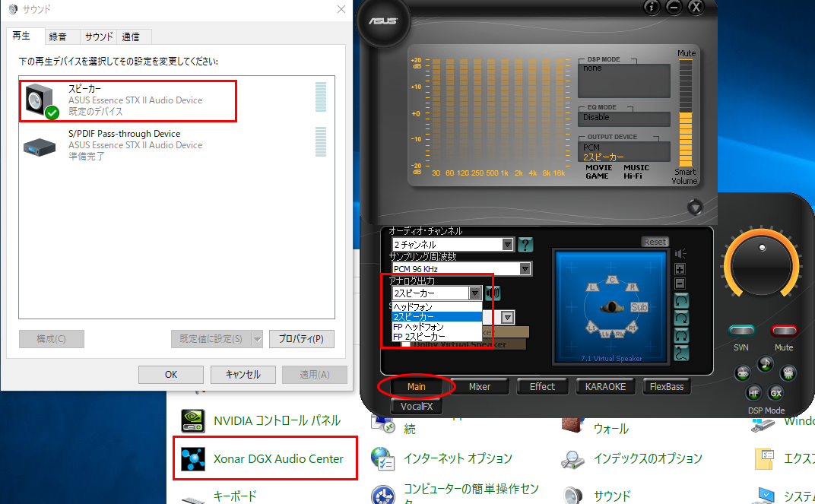Toggle the SVN smart volume switch
Viewport: 815px width, 504px height.
(741, 331)
